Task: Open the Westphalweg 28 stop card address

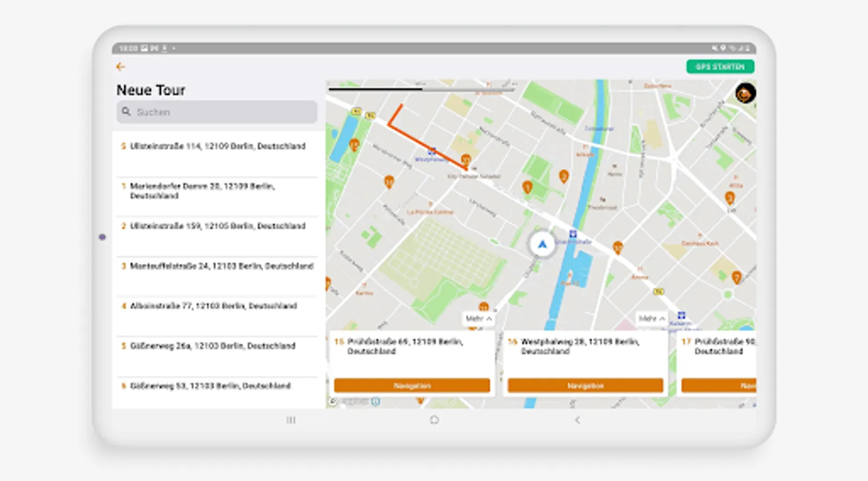Action: 580,346
